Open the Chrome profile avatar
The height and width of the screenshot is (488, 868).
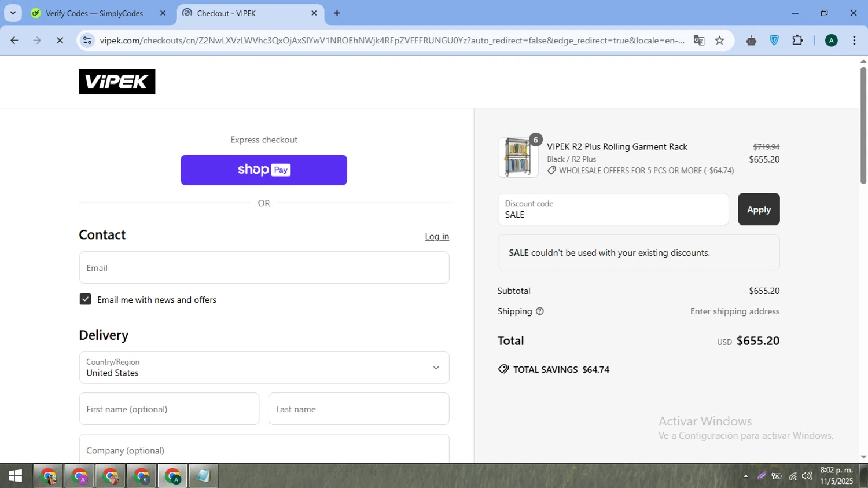click(x=832, y=41)
